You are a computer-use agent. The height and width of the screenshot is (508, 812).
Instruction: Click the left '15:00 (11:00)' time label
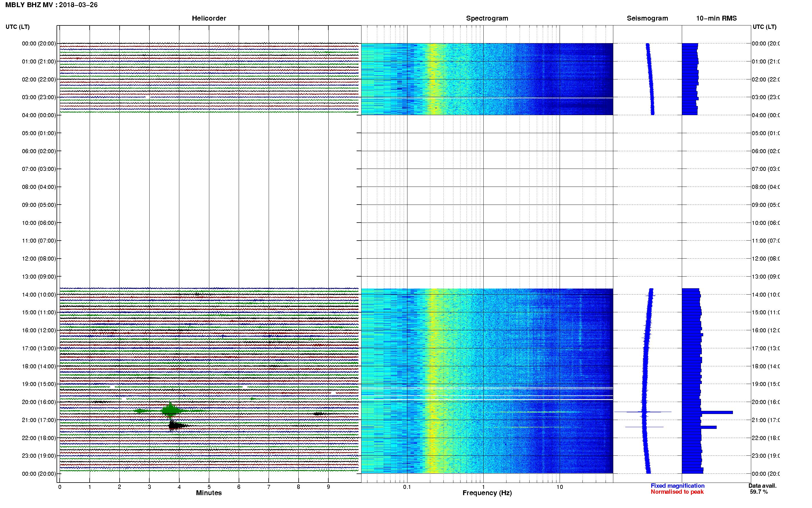pos(39,313)
